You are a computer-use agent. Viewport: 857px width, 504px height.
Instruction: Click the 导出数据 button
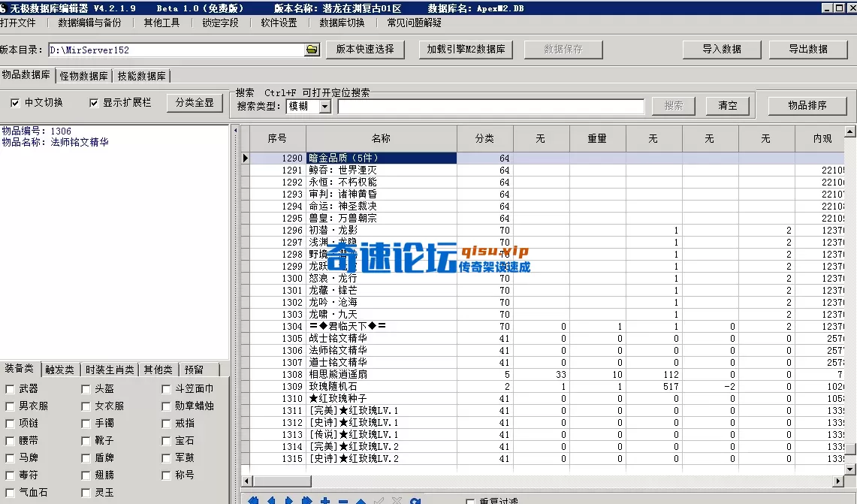point(808,49)
